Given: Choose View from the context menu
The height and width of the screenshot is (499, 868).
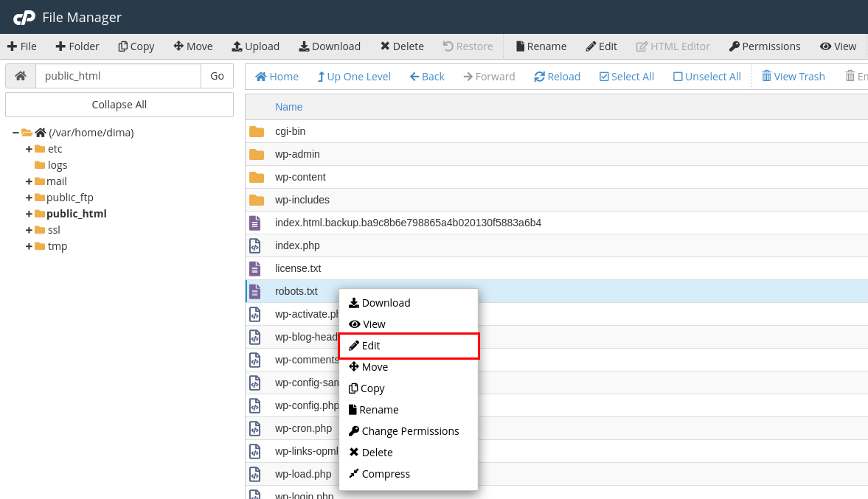Looking at the screenshot, I should coord(409,324).
